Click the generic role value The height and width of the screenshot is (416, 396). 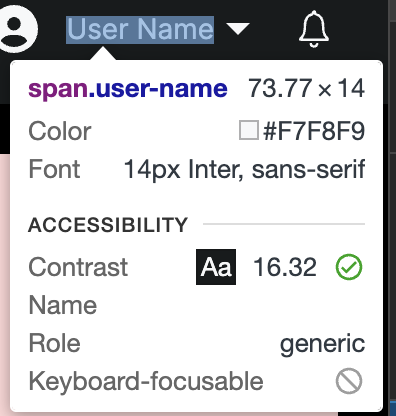322,344
